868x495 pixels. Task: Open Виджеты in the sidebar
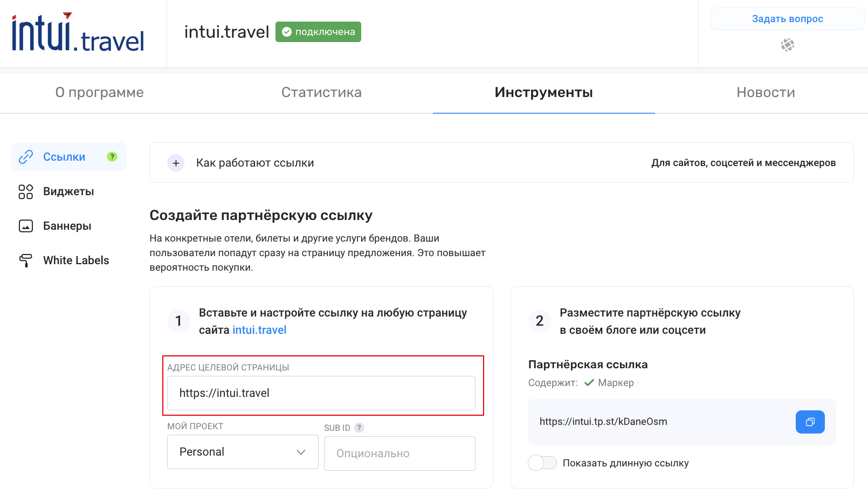[68, 191]
